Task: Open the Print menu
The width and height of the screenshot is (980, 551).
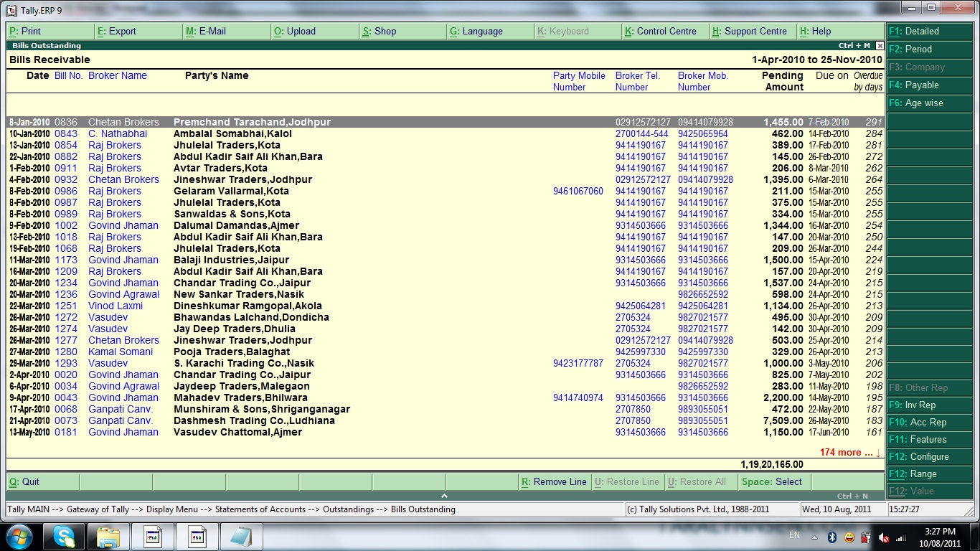Action: tap(50, 32)
